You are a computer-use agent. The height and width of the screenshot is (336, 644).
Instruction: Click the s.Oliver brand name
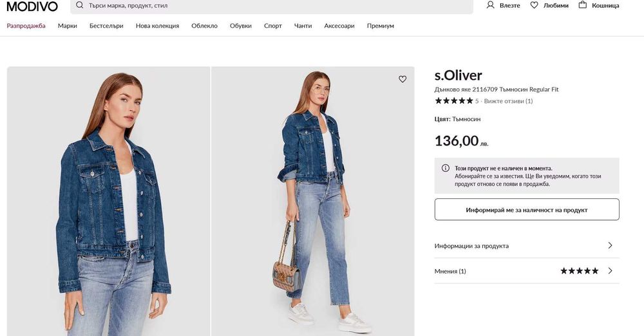[458, 75]
